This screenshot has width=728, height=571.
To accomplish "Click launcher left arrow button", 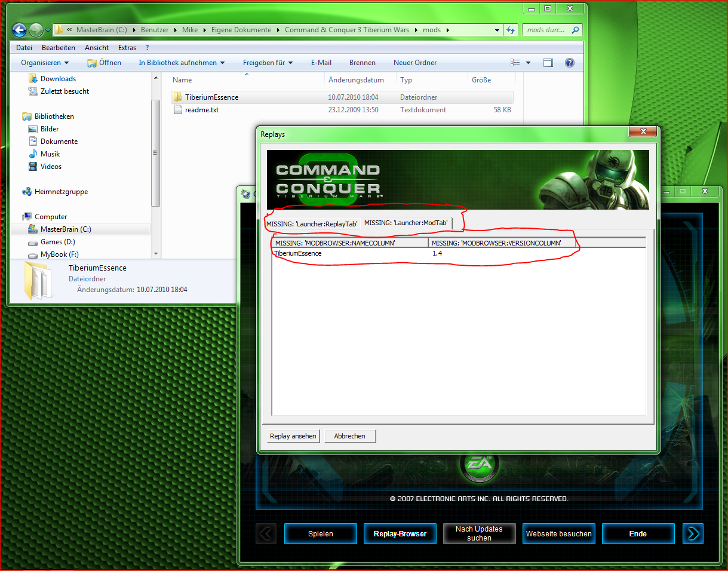I will 266,533.
